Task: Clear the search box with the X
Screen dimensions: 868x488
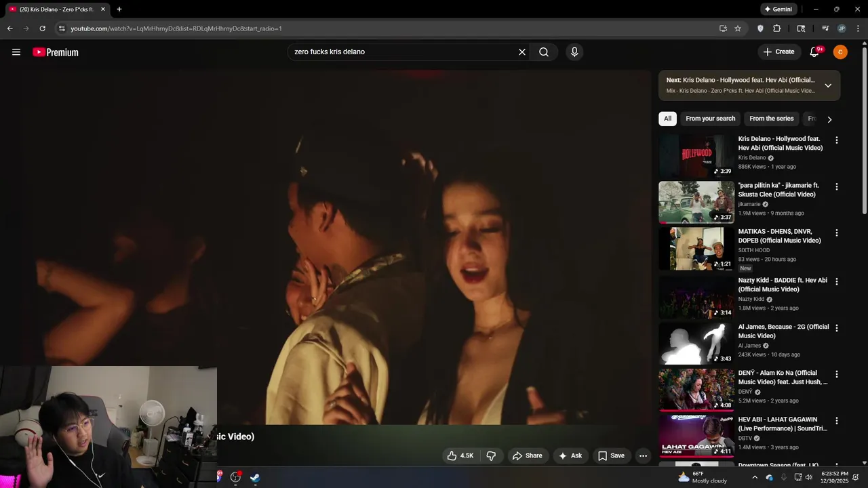Action: [x=522, y=52]
